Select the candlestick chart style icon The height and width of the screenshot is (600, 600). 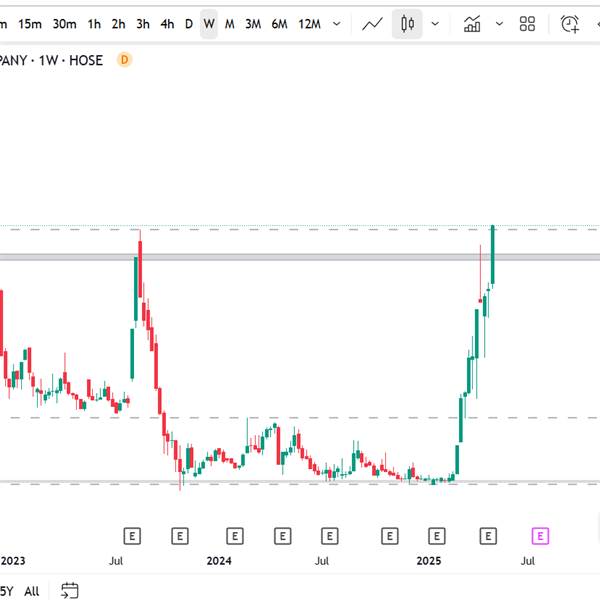(407, 24)
